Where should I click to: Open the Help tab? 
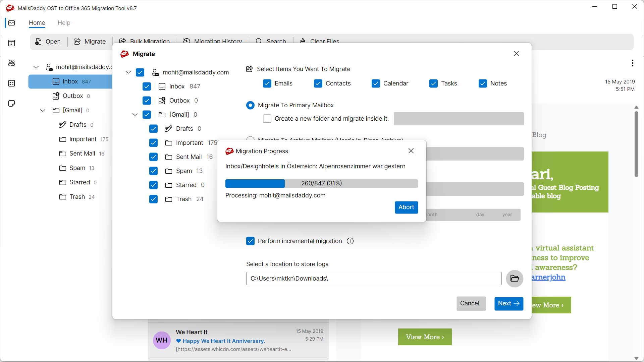click(64, 23)
